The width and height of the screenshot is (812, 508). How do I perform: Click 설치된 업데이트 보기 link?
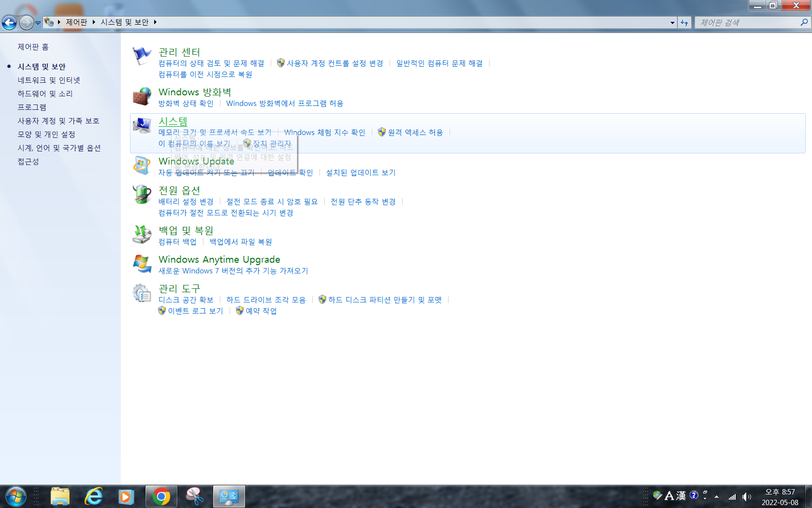[361, 173]
